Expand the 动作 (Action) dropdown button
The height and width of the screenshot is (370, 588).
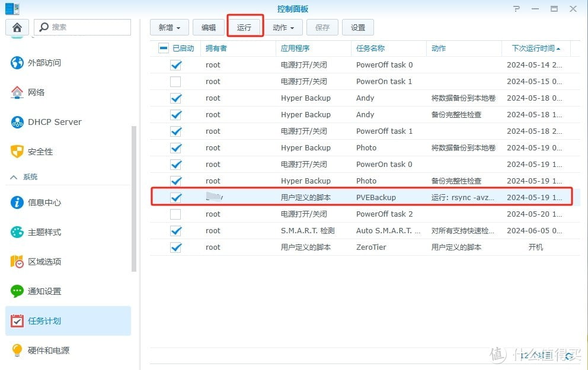pos(283,27)
